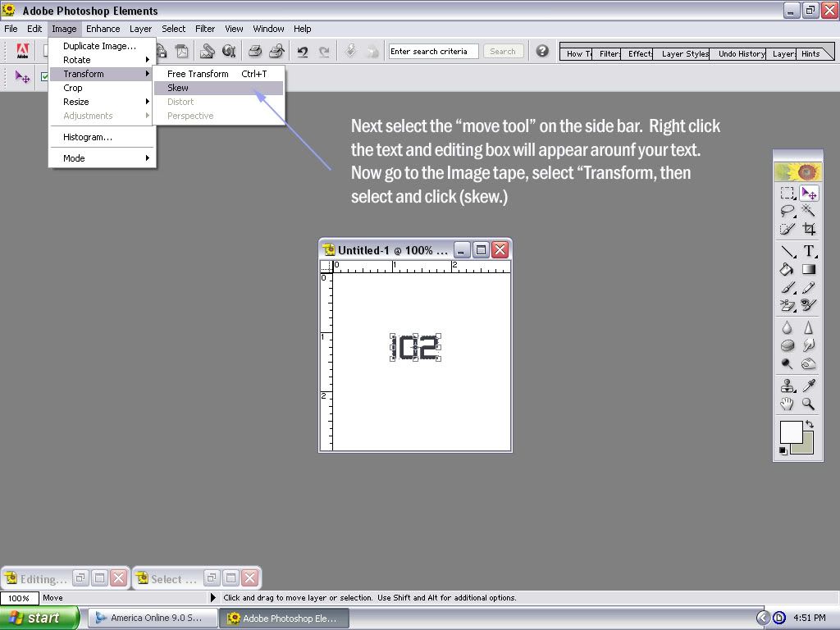Click the search criteria input field
Screen dimensions: 840x630
pos(433,52)
